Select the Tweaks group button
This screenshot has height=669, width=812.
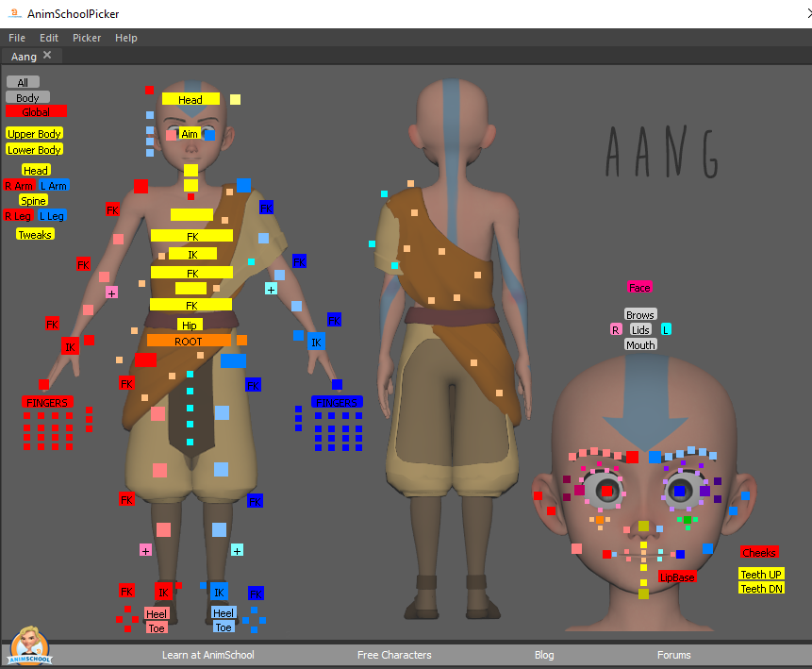(35, 234)
